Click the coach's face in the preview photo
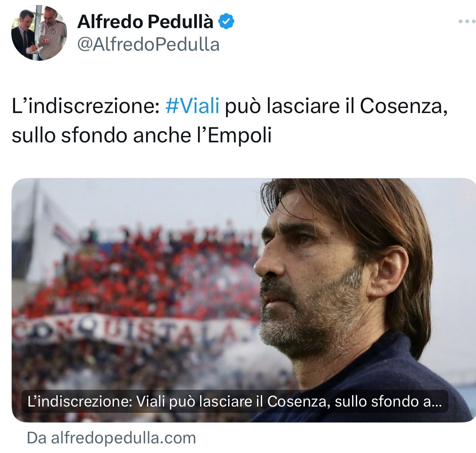Screen dimensions: 476x453 coord(306,273)
